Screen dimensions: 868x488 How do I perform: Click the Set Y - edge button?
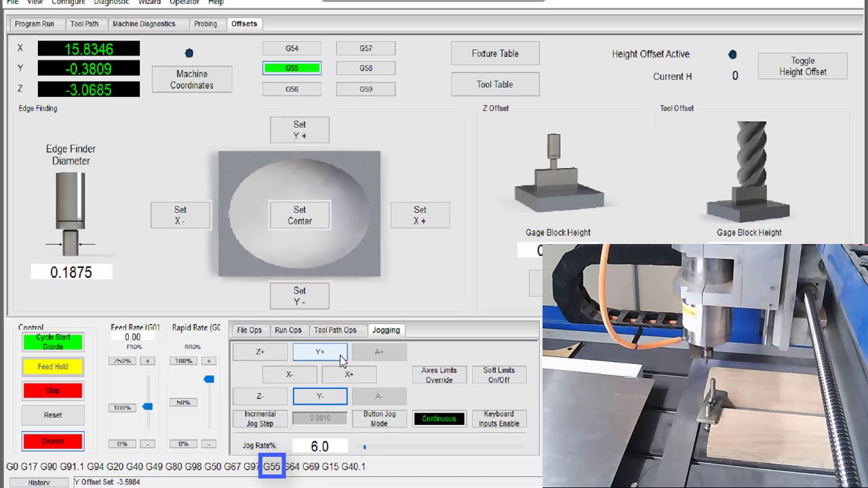pos(300,296)
